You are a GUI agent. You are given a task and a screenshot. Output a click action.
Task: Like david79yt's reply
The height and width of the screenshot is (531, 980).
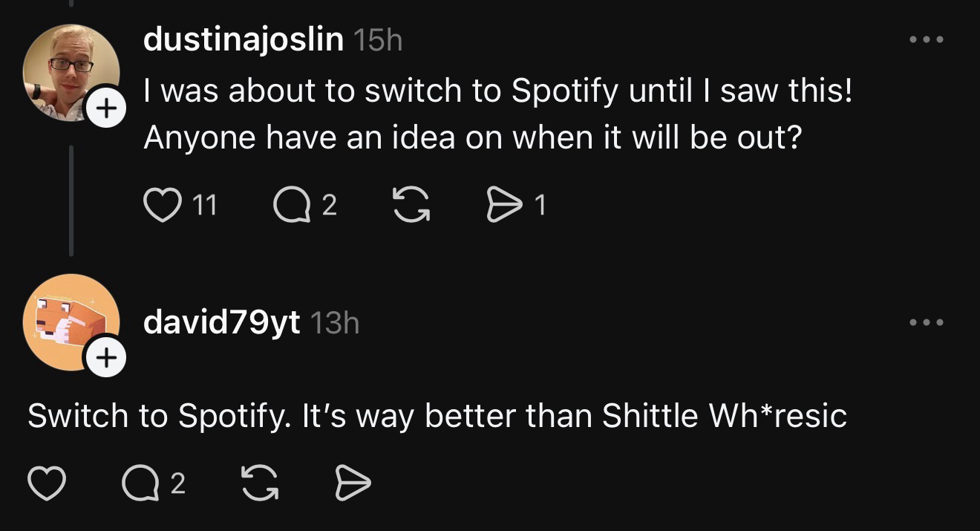click(x=46, y=484)
